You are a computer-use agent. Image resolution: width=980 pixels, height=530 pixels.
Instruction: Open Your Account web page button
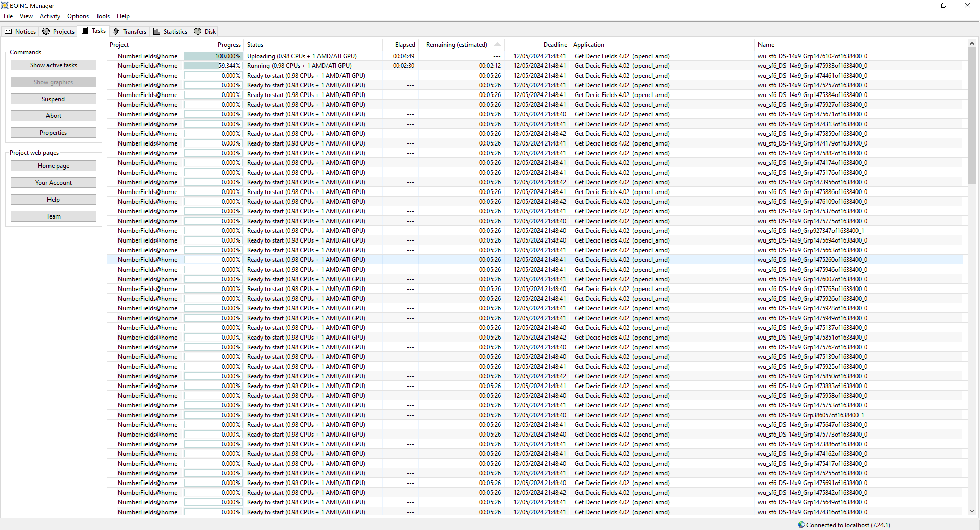click(x=53, y=183)
